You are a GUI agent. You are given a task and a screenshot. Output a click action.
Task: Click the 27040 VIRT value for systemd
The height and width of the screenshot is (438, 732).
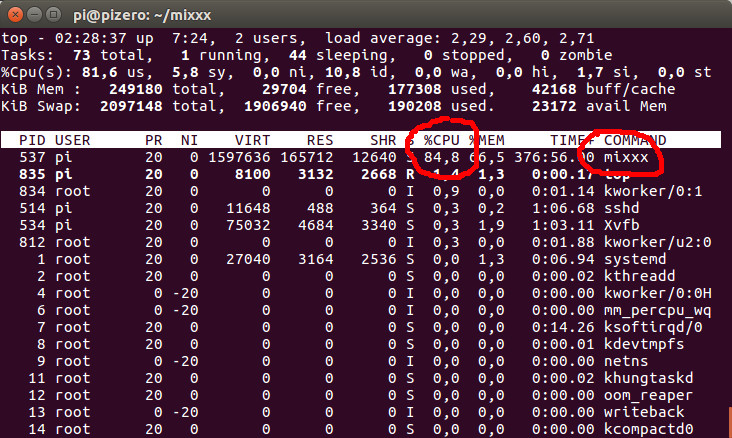(x=248, y=259)
